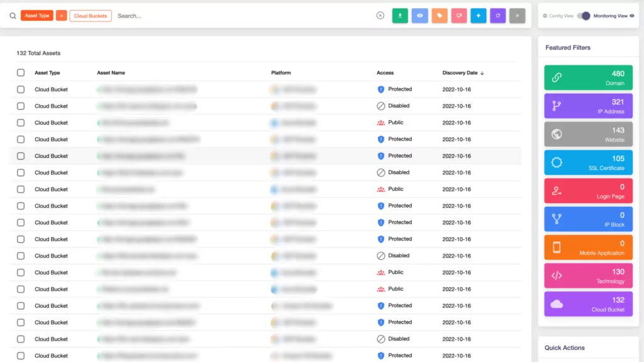Sort by Access column header
Screen dimensions: 644x362
tap(385, 73)
